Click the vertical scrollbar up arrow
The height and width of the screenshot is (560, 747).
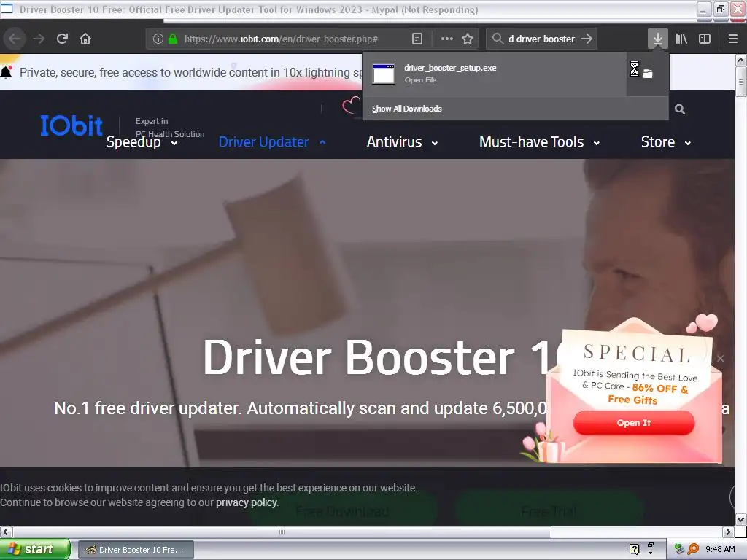[x=741, y=60]
